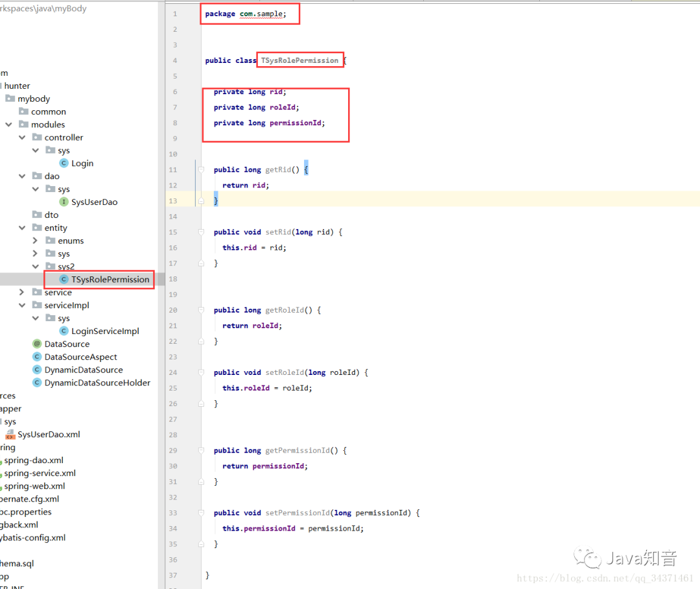This screenshot has width=700, height=589.
Task: Click the sys2 package folder icon
Action: click(x=51, y=267)
